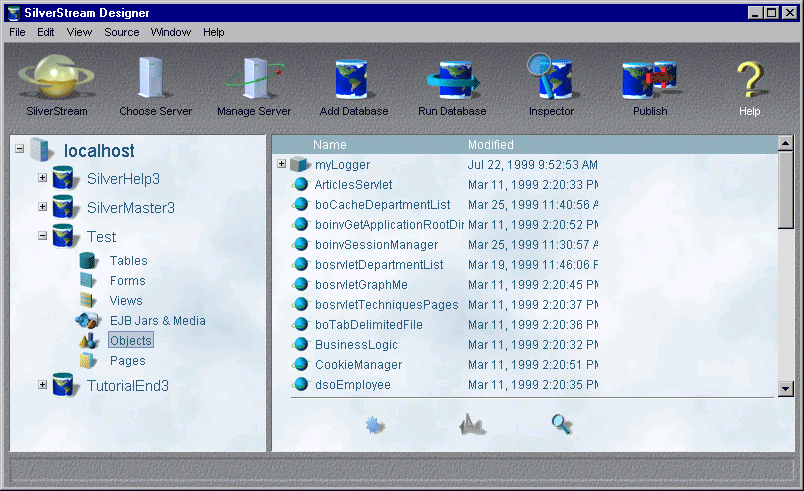Click the myLogger package icon
Viewport: 804px width, 491px height.
300,164
